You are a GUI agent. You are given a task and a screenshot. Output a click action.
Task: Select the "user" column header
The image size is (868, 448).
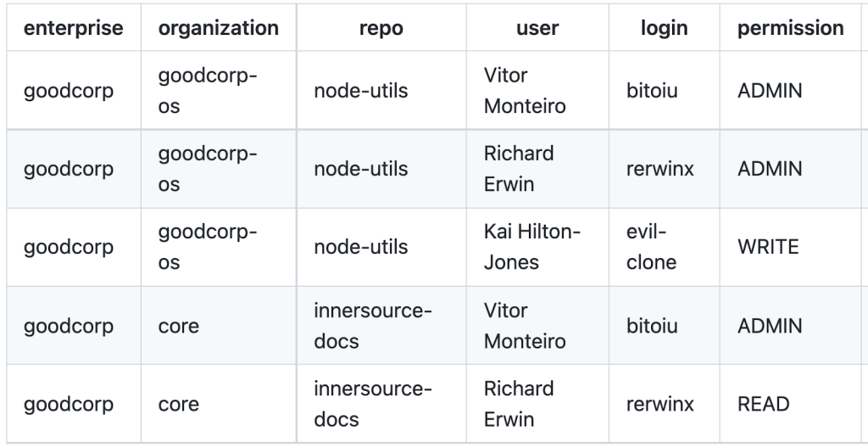(x=537, y=28)
